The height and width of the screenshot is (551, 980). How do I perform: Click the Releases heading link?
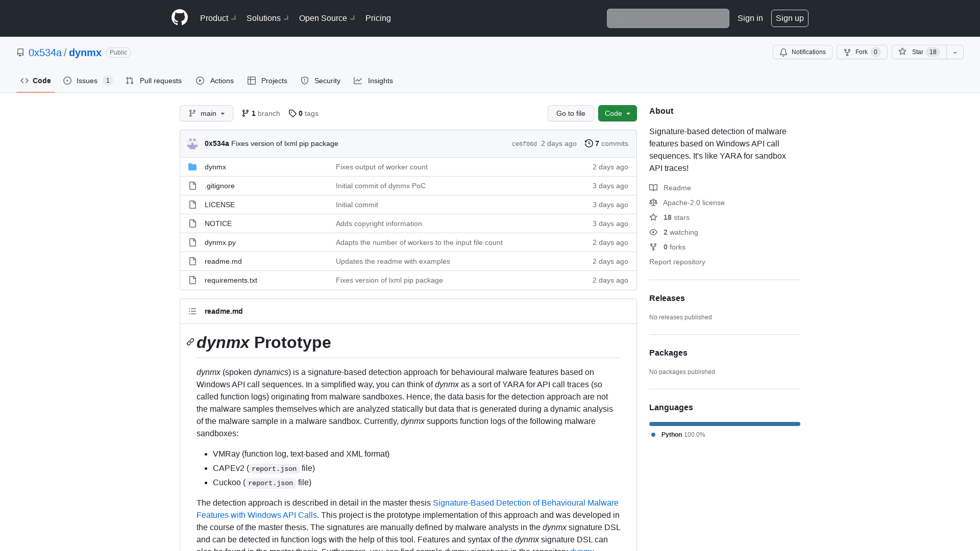point(667,298)
